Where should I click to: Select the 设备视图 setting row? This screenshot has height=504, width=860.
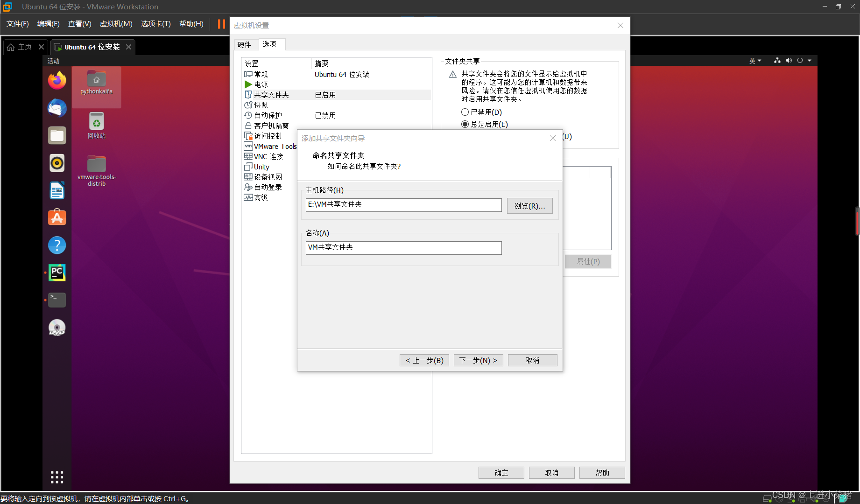point(270,177)
